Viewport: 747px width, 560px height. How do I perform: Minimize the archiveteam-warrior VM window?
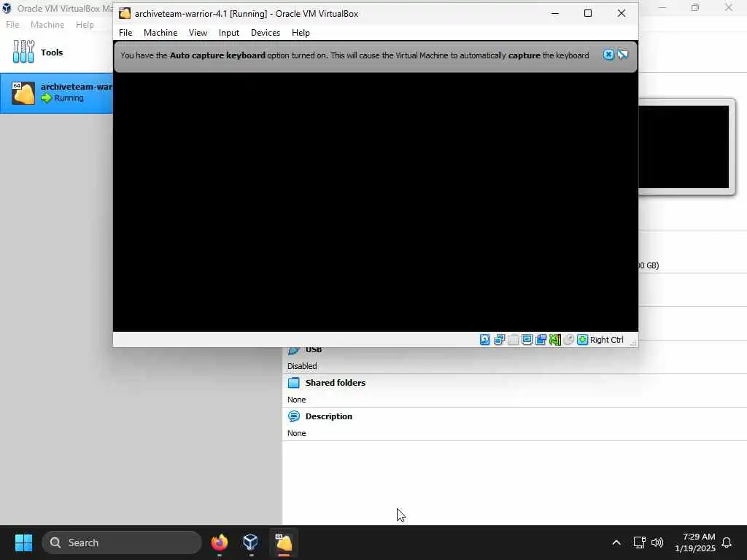point(555,13)
